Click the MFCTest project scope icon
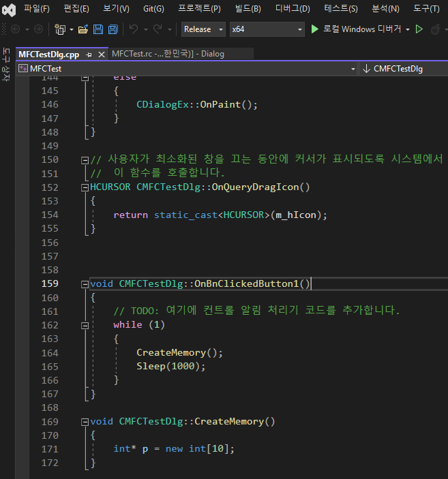448x479 pixels. click(x=23, y=68)
